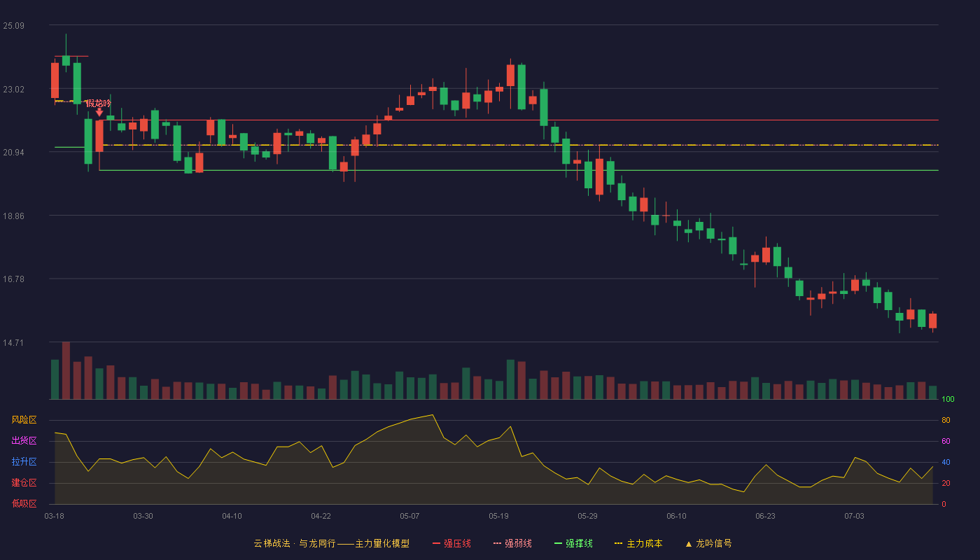980x560 pixels.
Task: Click the 04-10 date label
Action: coord(232,516)
